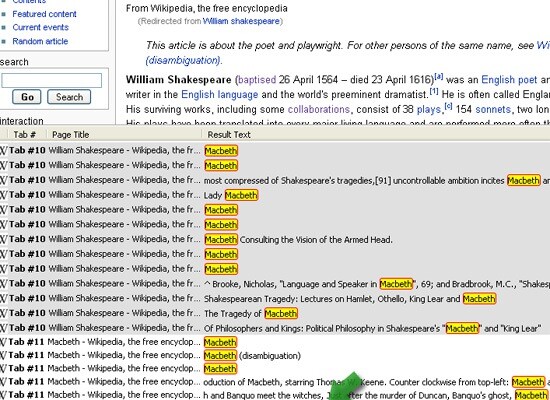
Task: Select the 'starring Thomas W. Keene' result row
Action: click(275, 382)
